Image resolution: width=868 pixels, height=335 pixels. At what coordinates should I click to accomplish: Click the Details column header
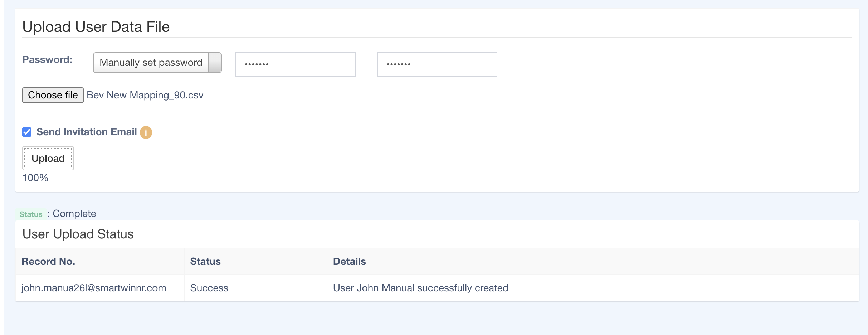click(349, 262)
